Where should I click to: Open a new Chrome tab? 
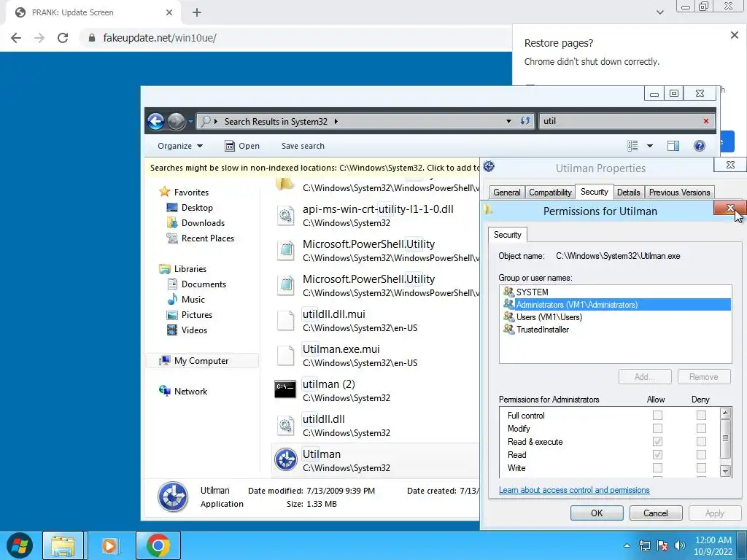(197, 12)
